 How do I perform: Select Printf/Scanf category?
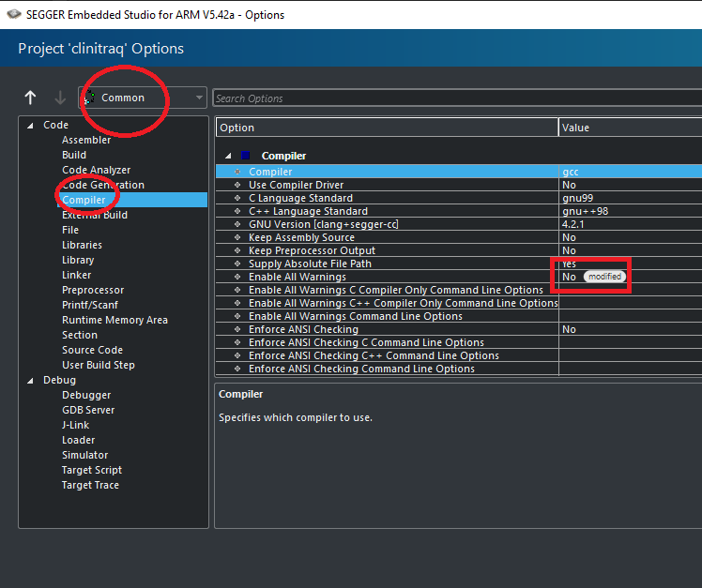pos(90,305)
